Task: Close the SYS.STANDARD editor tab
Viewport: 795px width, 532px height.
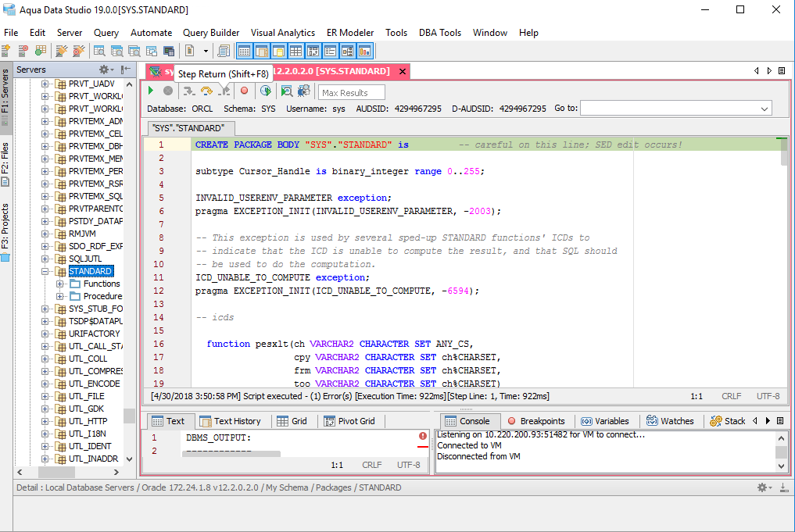Action: pos(402,71)
